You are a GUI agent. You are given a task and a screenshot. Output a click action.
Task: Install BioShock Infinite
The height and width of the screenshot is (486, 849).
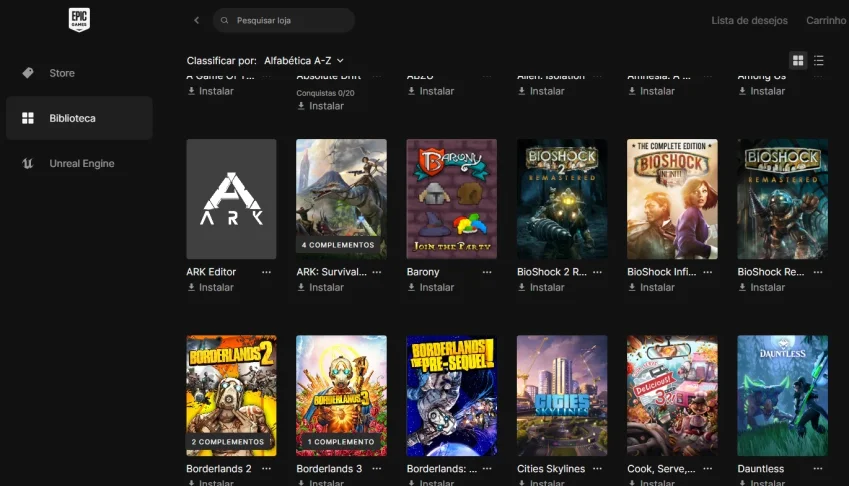(651, 287)
